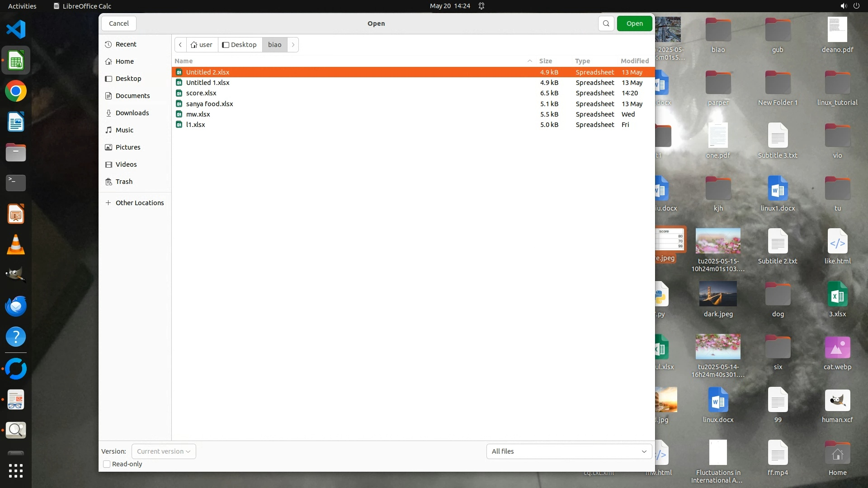Select Downloads in the places sidebar
Viewport: 868px width, 488px height.
pyautogui.click(x=132, y=113)
